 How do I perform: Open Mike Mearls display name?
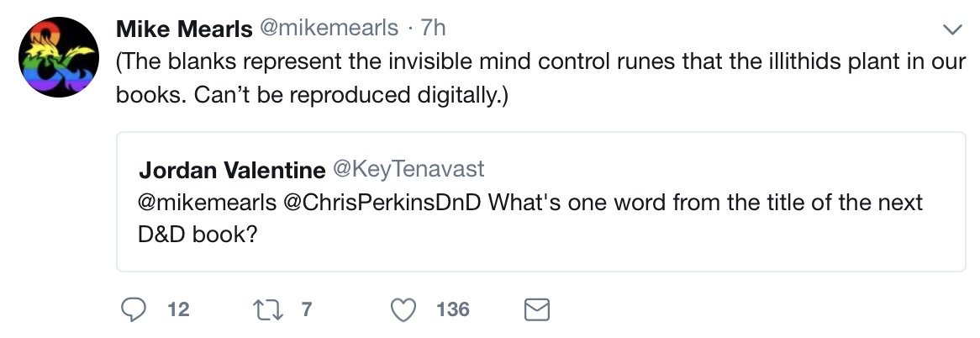tap(184, 28)
